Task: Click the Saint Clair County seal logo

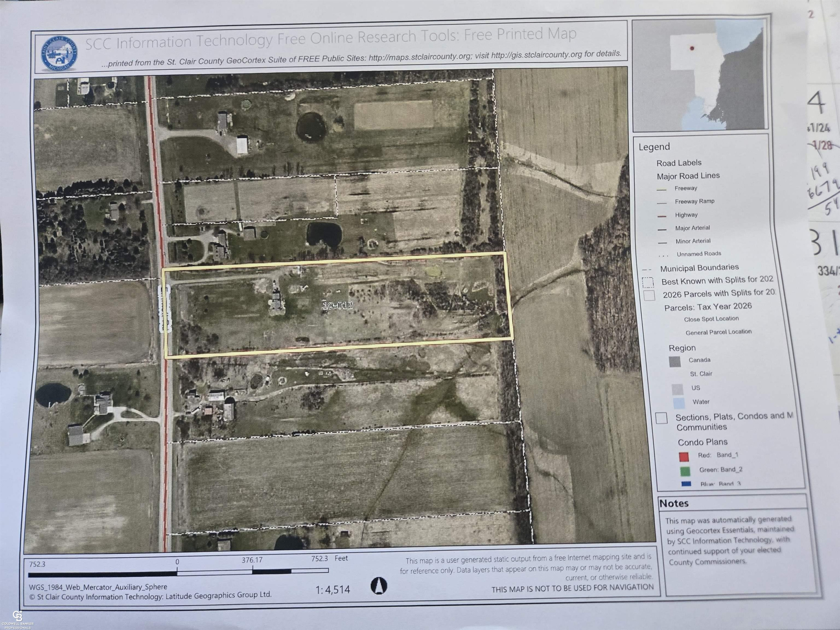Action: click(59, 53)
